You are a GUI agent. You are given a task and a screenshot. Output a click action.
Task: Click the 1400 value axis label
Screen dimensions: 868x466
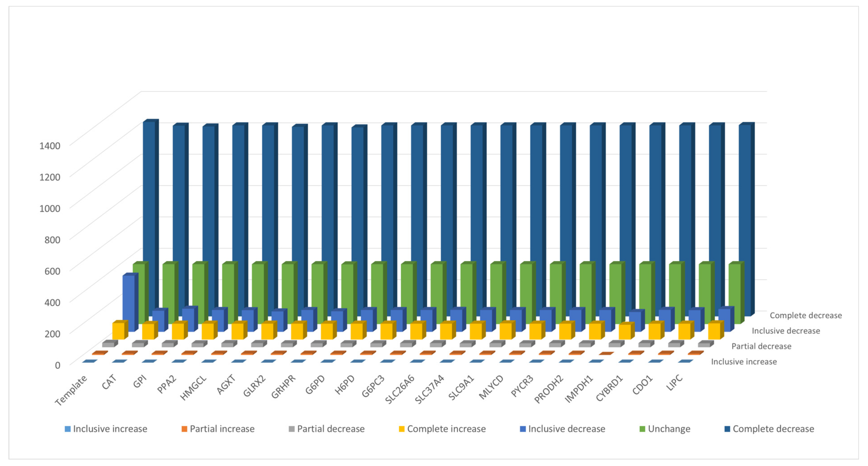tap(50, 146)
